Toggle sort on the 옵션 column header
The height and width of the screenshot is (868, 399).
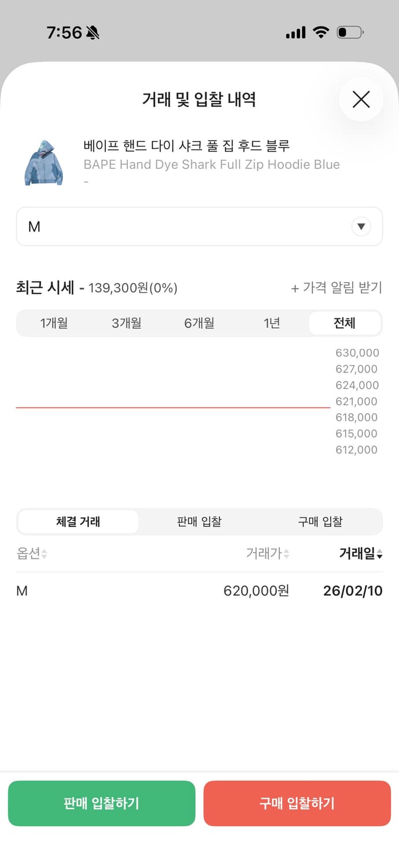[32, 554]
